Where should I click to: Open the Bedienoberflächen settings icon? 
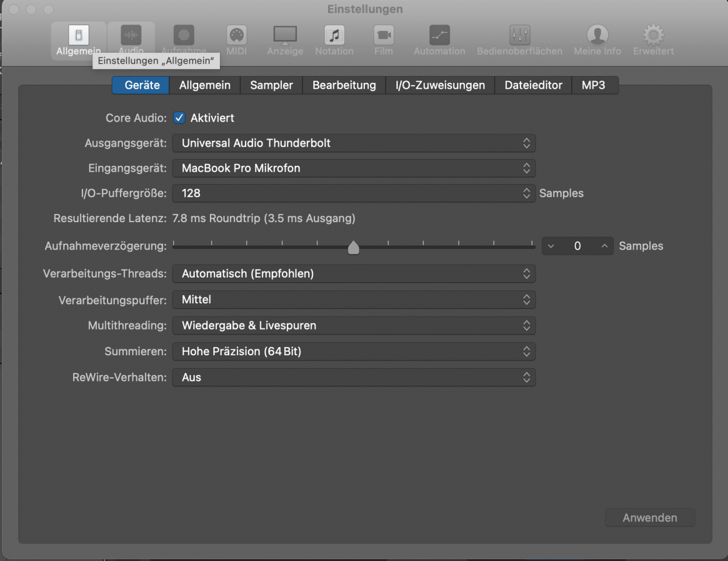point(520,35)
